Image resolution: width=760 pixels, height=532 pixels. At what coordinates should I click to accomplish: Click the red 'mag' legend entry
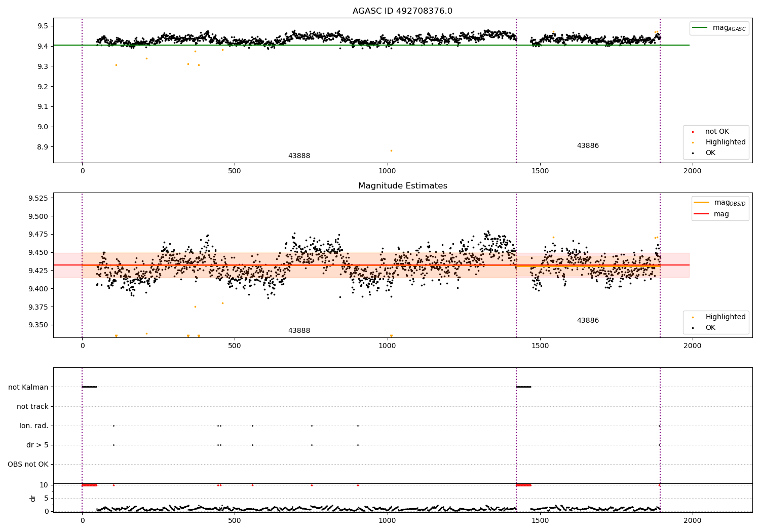[712, 214]
